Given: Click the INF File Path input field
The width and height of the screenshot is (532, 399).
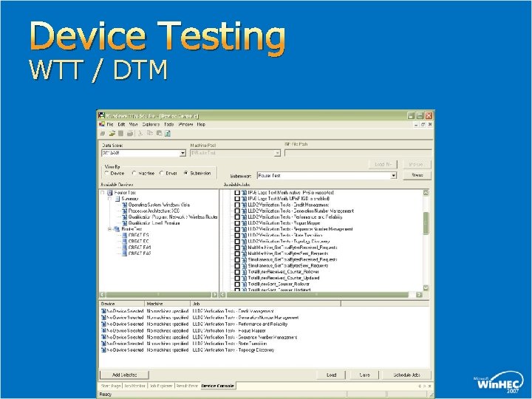Looking at the screenshot, I should [358, 153].
